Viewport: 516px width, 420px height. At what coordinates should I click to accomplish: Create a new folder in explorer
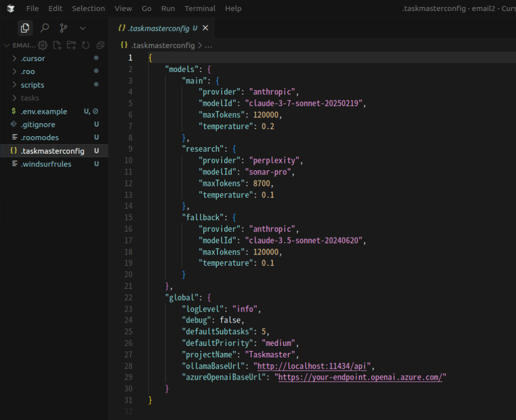click(x=72, y=45)
